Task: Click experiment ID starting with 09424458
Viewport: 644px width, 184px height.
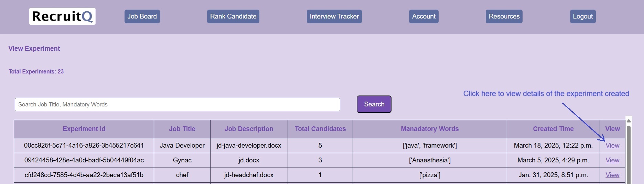Action: [84, 160]
